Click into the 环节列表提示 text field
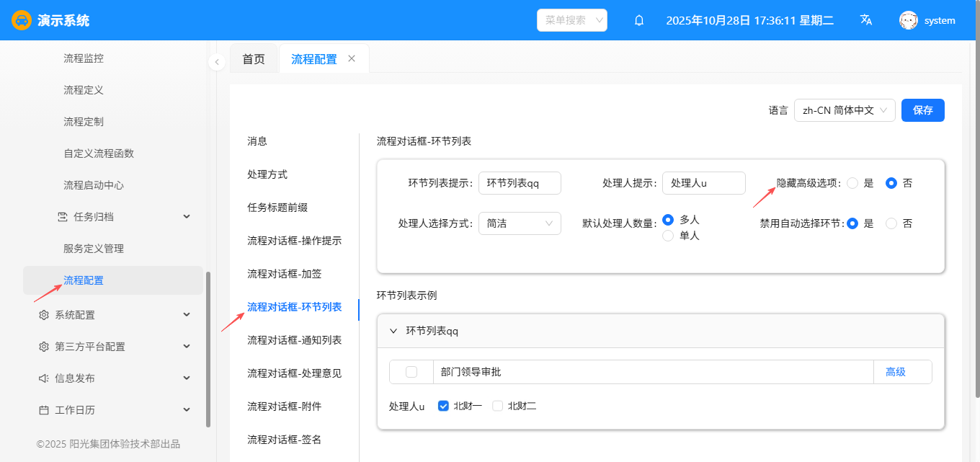 coord(520,183)
